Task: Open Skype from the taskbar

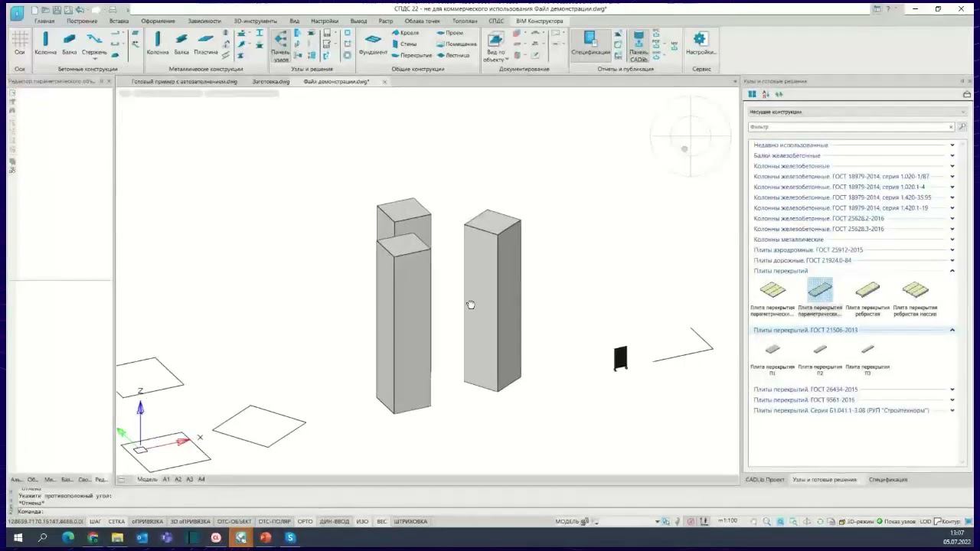Action: 290,538
